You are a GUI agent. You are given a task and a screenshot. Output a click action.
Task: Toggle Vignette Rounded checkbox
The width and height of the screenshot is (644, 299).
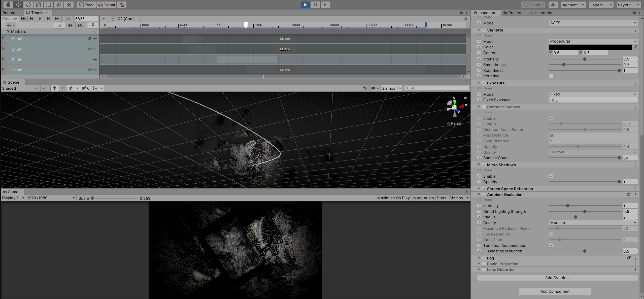click(x=551, y=76)
